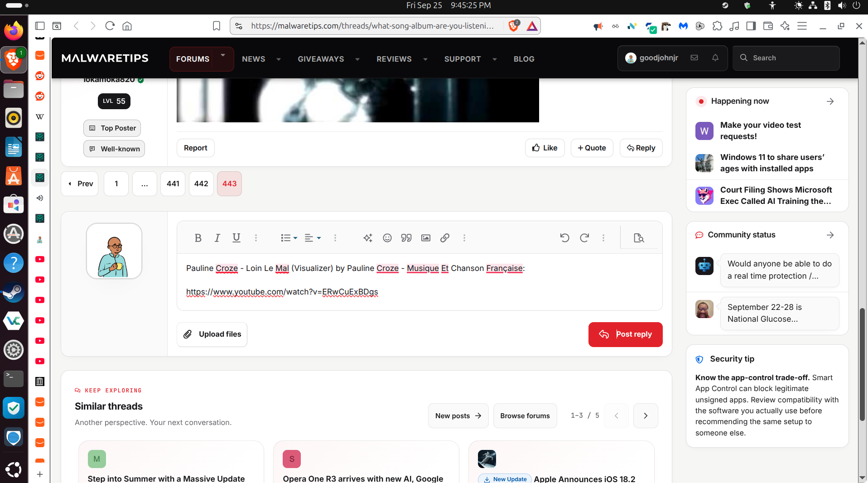Expand the News dropdown arrow
Viewport: 868px width, 483px height.
279,59
